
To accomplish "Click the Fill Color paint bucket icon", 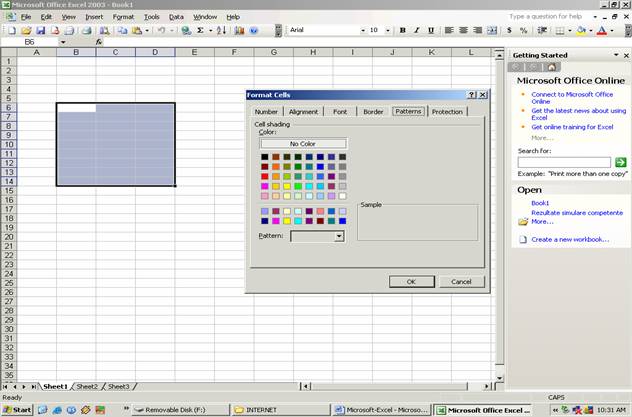I will pyautogui.click(x=581, y=30).
